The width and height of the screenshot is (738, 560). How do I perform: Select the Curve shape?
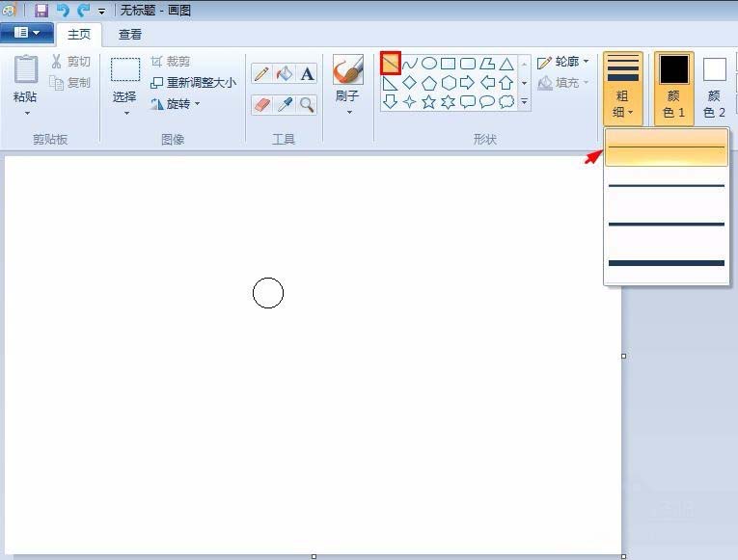click(410, 63)
